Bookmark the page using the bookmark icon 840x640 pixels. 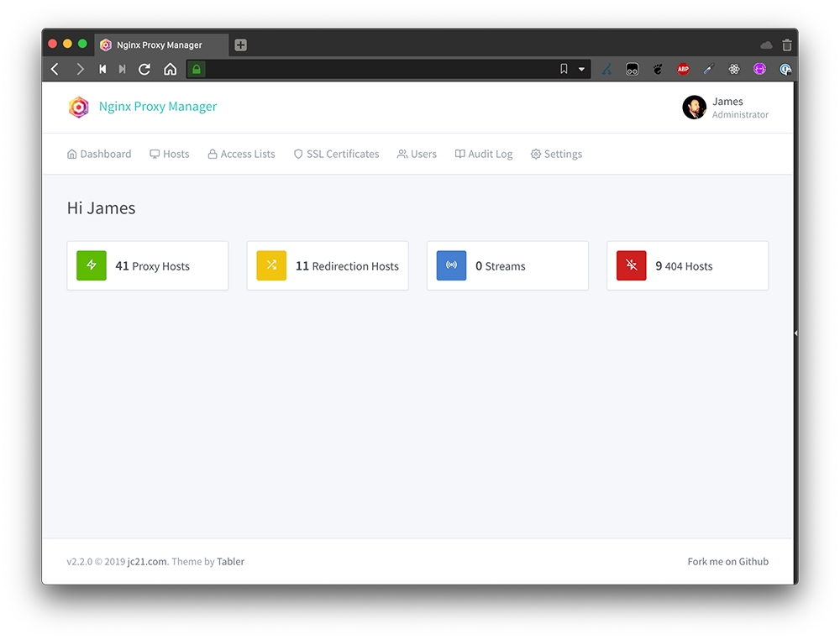point(564,69)
